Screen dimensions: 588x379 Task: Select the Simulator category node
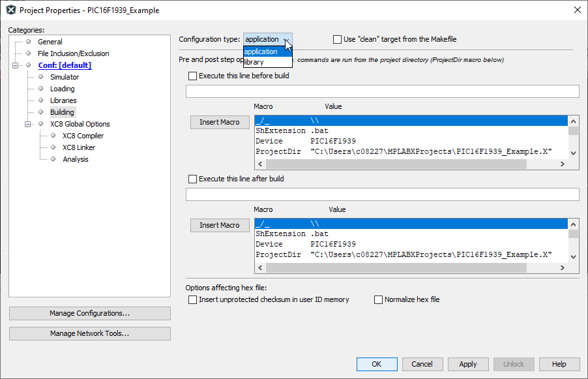pos(64,77)
